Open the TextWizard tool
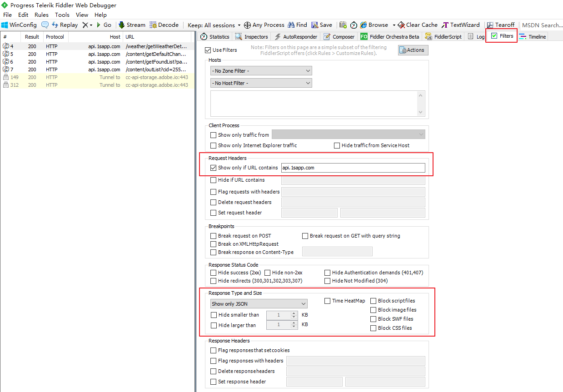This screenshot has width=563, height=392. tap(445, 25)
